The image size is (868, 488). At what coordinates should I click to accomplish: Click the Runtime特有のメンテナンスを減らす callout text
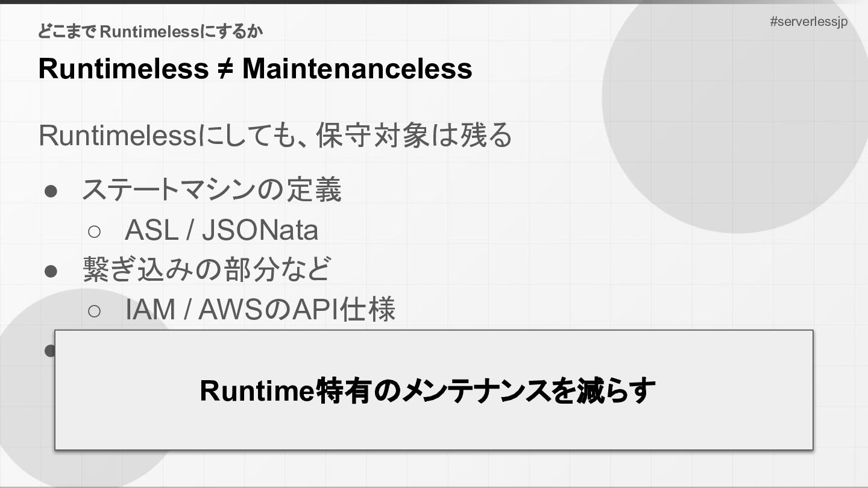click(x=427, y=390)
